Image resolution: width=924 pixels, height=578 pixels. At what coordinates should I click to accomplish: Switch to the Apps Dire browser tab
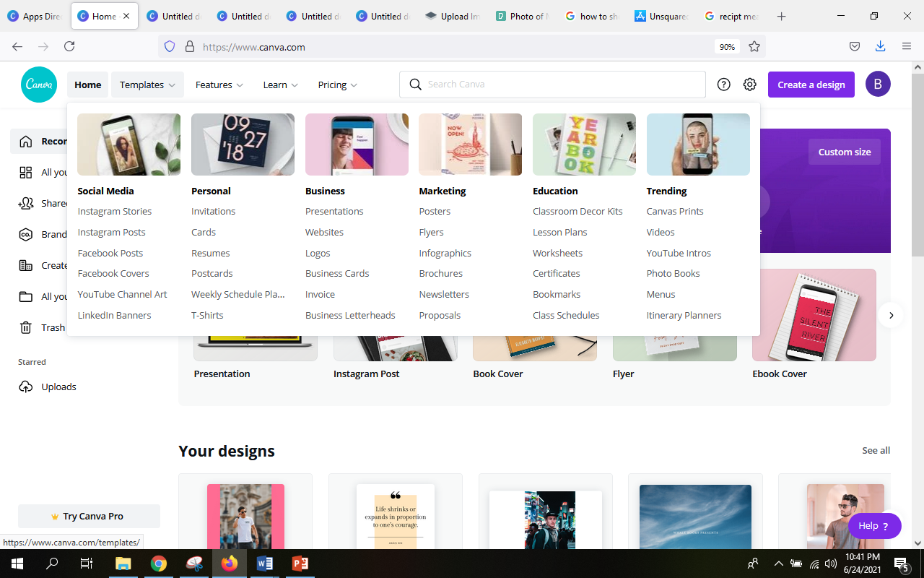coord(35,16)
